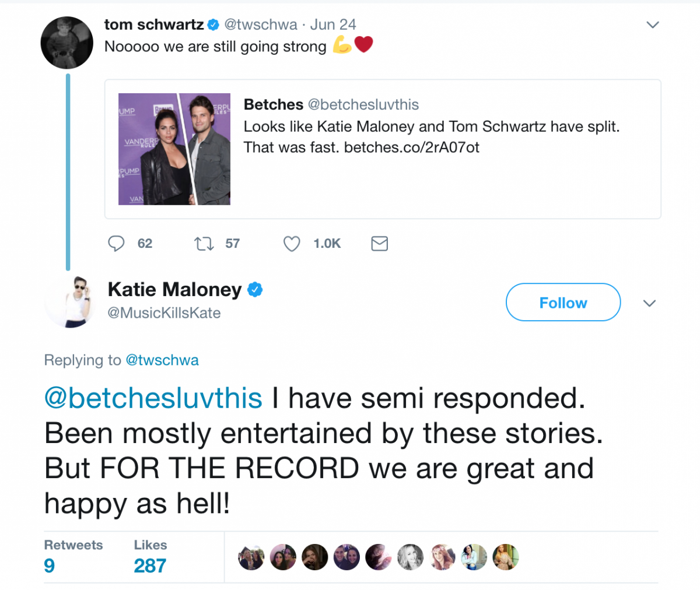Click the first liker avatar thumbnail
700x590 pixels.
[251, 557]
